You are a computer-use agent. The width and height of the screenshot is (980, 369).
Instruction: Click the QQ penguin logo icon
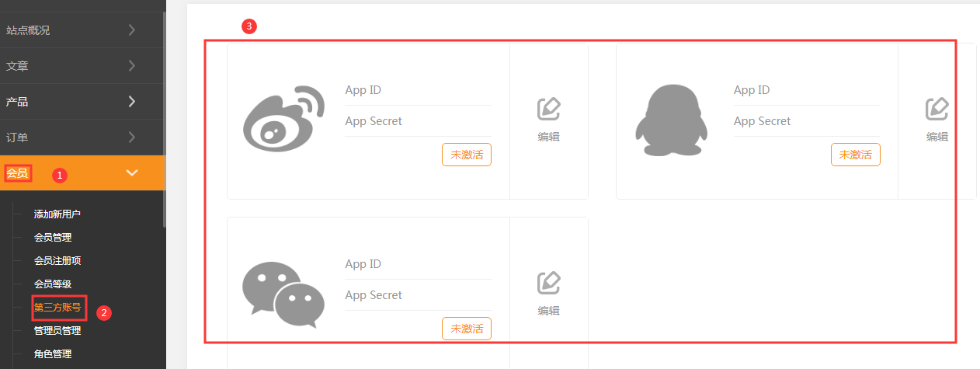[x=668, y=120]
